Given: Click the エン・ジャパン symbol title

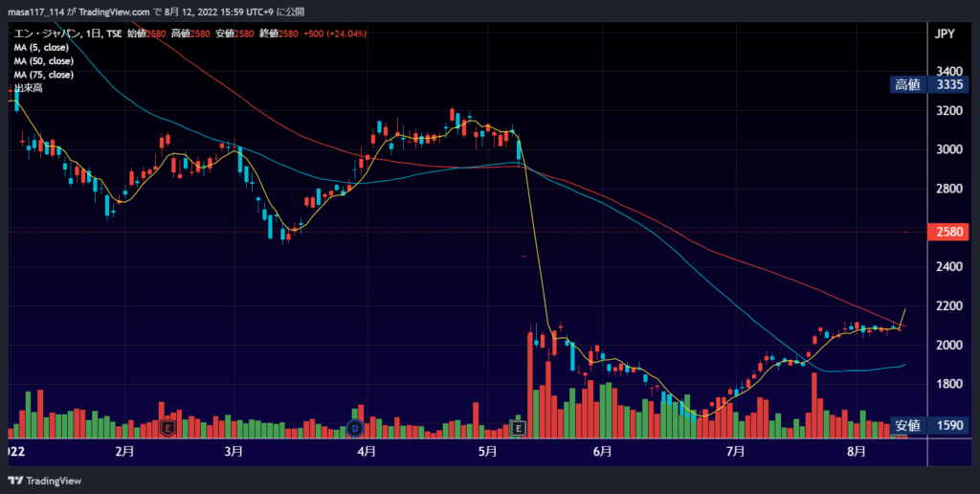Looking at the screenshot, I should coord(47,34).
